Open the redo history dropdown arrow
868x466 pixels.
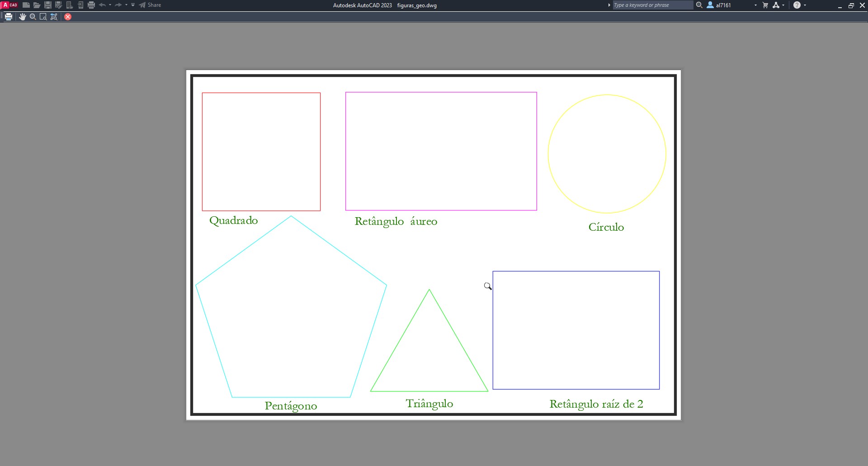point(127,5)
